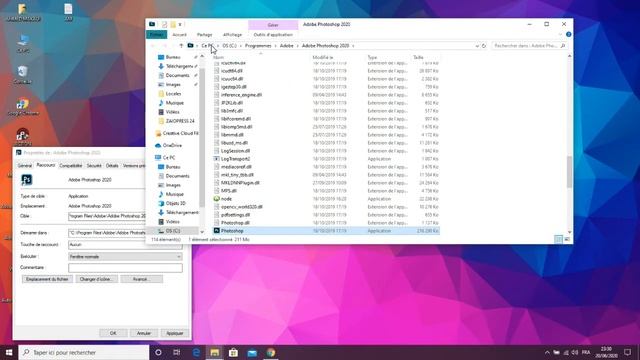Open Google Chrome desktop shortcut
This screenshot has width=640, height=360.
23,107
